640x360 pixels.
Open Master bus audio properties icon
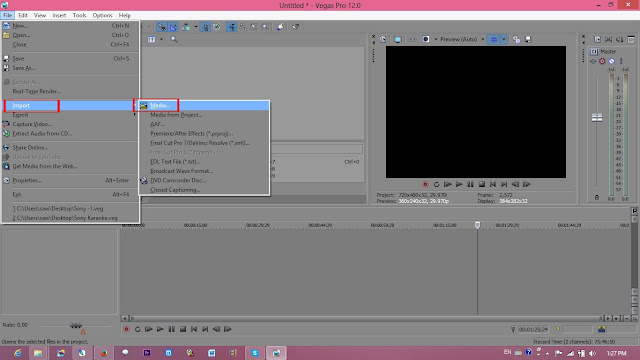tap(598, 40)
